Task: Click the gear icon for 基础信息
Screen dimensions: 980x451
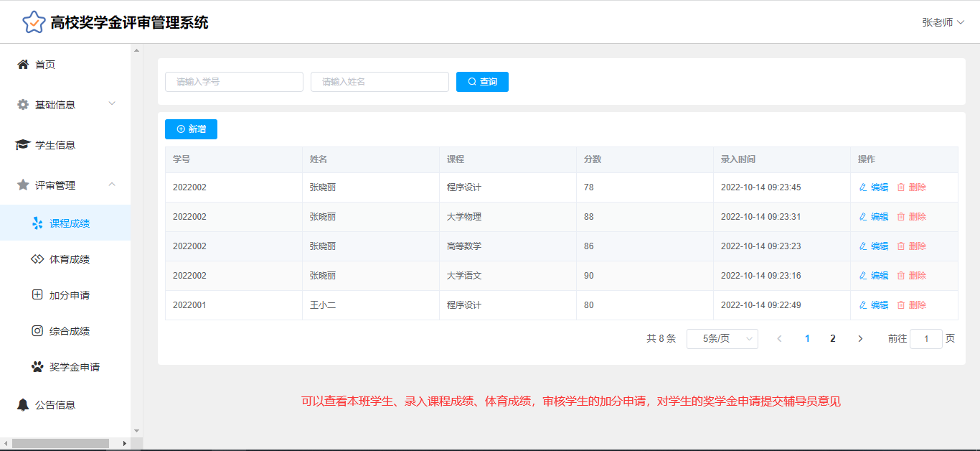Action: click(x=23, y=105)
